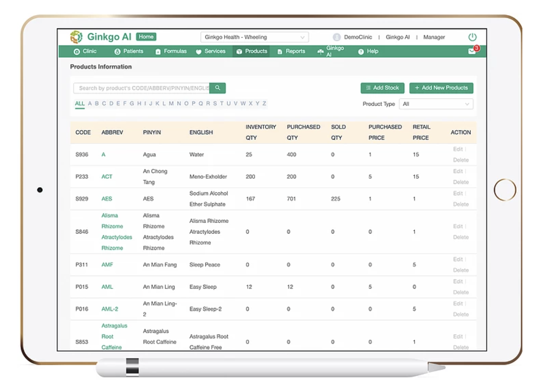
Task: Click the Water cell in row S936
Action: click(x=197, y=154)
